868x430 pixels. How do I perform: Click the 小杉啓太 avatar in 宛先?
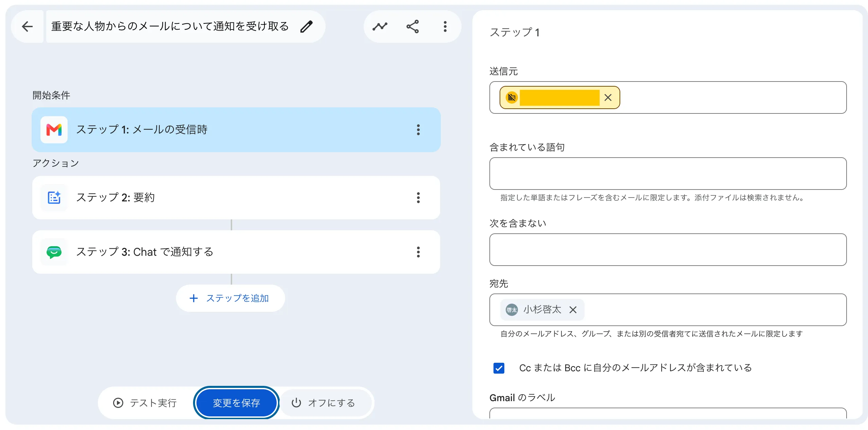pos(511,310)
